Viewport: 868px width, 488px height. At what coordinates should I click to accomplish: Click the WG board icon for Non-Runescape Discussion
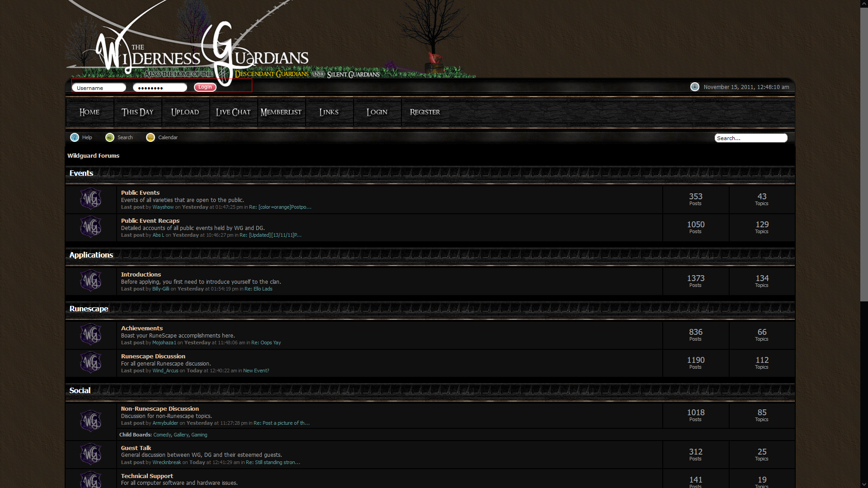[90, 421]
